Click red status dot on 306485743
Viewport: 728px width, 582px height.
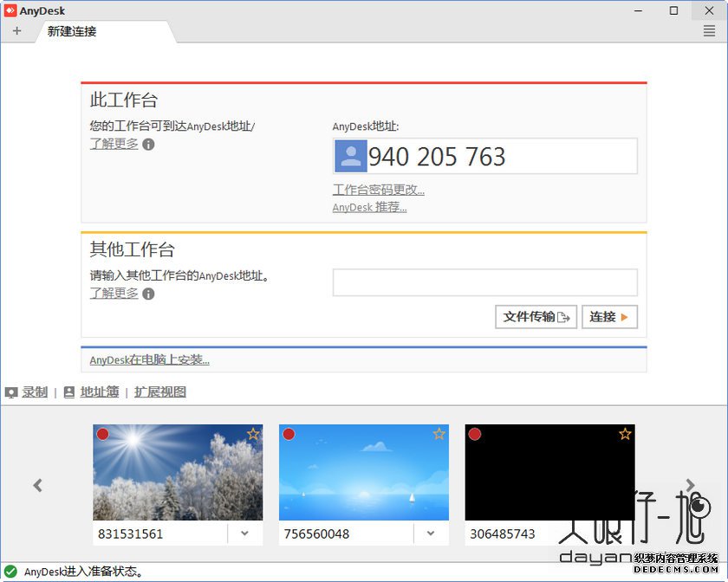click(475, 434)
